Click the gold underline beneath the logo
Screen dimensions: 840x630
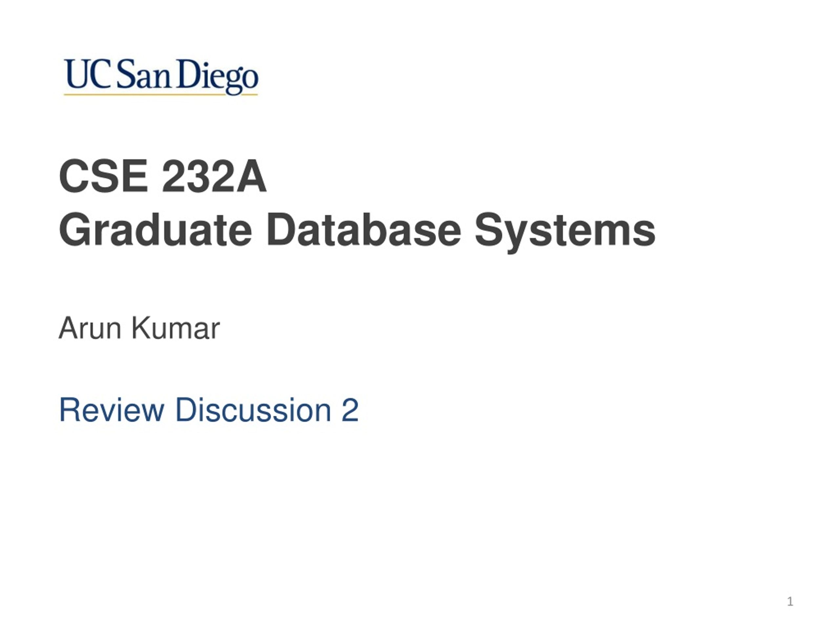(161, 94)
